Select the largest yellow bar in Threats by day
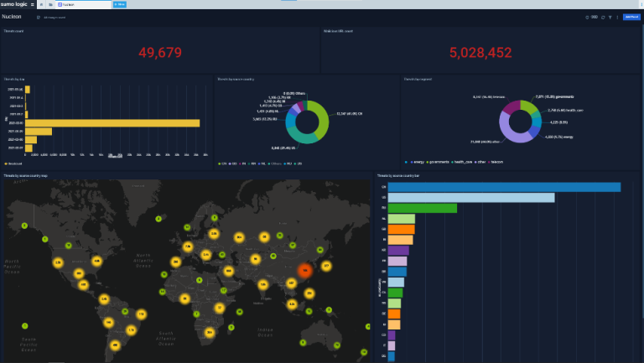 [x=112, y=123]
